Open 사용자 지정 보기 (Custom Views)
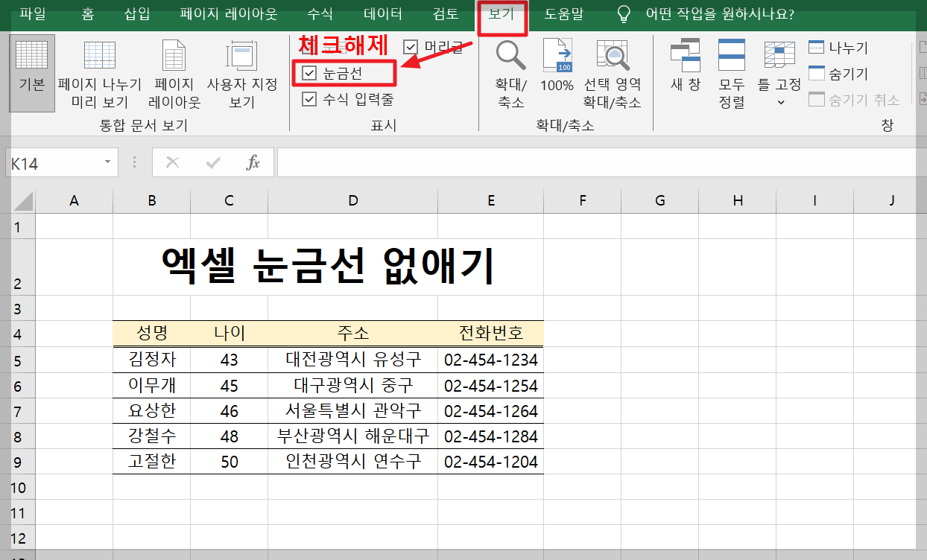927x560 pixels. pyautogui.click(x=240, y=72)
